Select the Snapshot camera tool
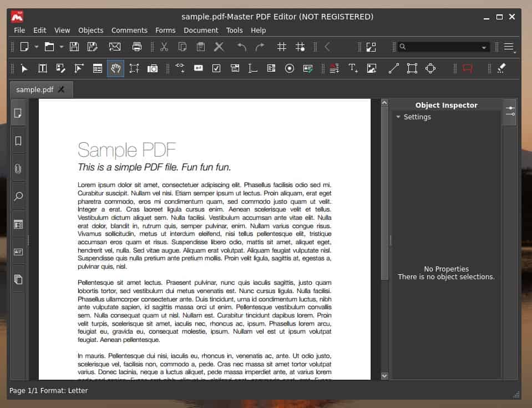532x408 pixels. [x=153, y=68]
